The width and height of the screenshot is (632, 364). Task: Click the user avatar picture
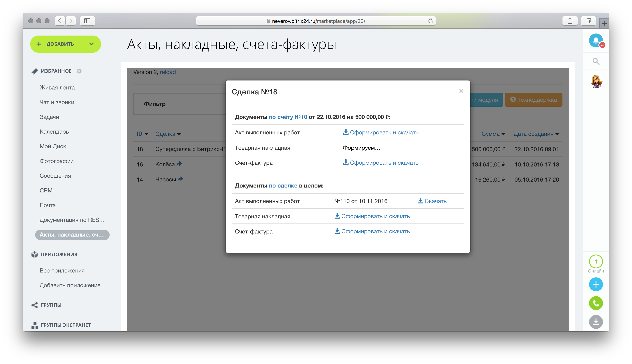596,82
